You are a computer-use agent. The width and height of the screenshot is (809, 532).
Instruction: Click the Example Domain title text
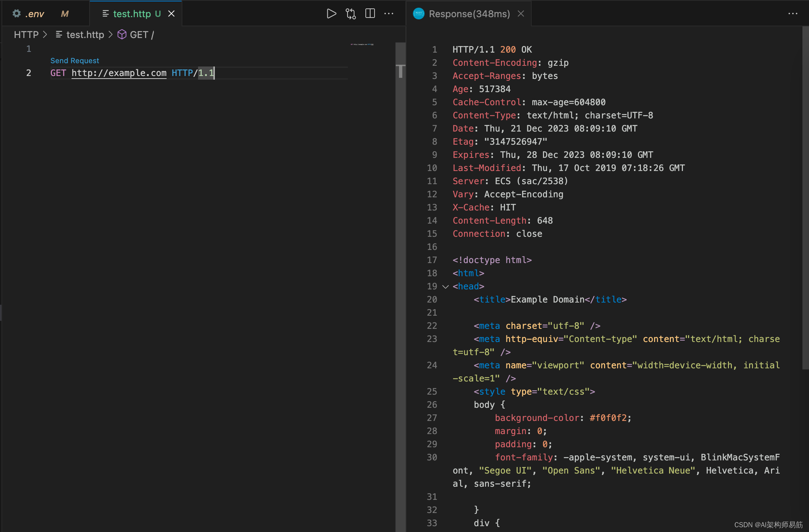(x=547, y=300)
